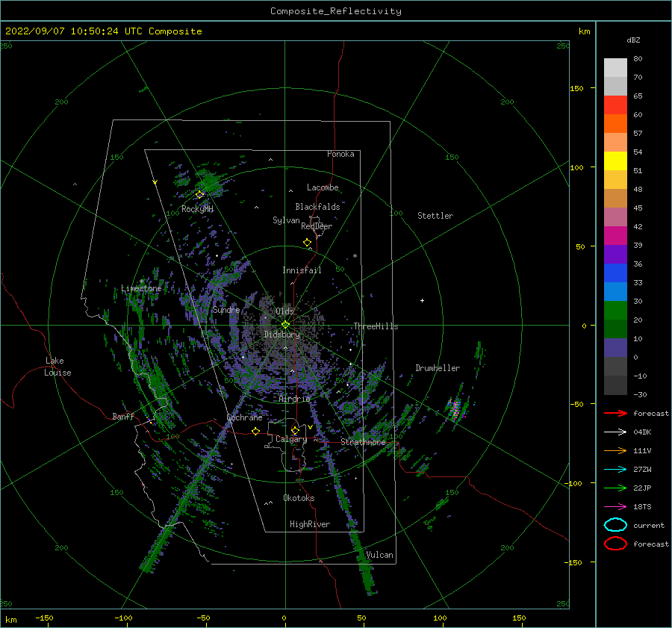Click the green swatch between 30 and 20

pyautogui.click(x=615, y=311)
